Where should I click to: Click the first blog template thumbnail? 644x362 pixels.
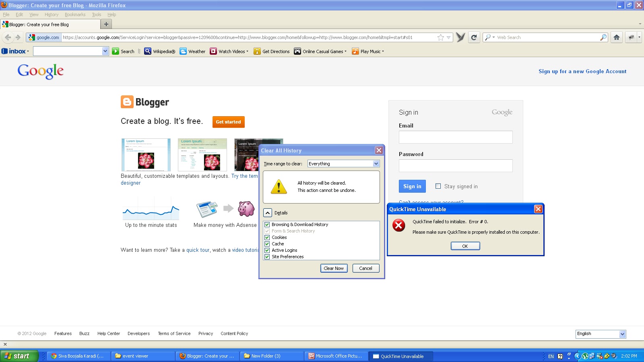coord(146,155)
